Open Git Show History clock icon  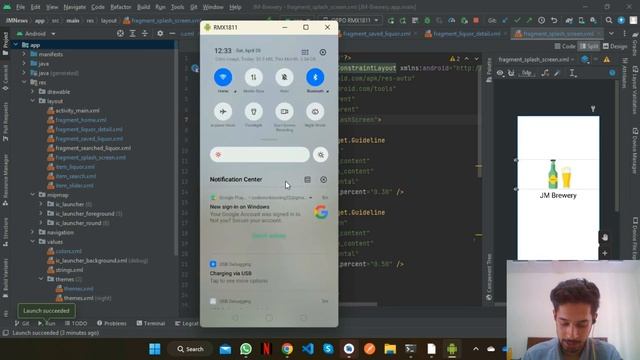[x=542, y=20]
